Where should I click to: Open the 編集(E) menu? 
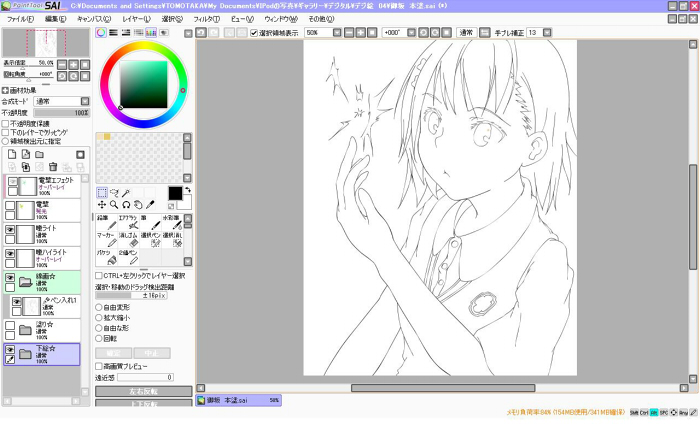coord(56,19)
